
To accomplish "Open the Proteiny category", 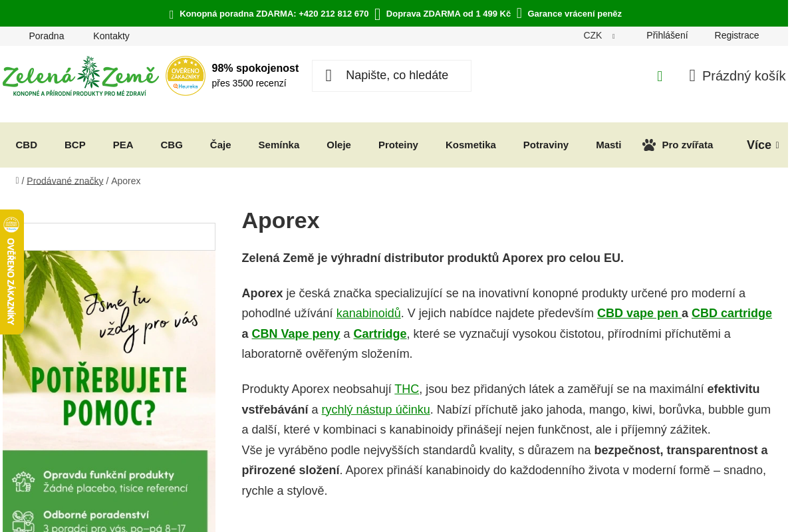I will 398,145.
